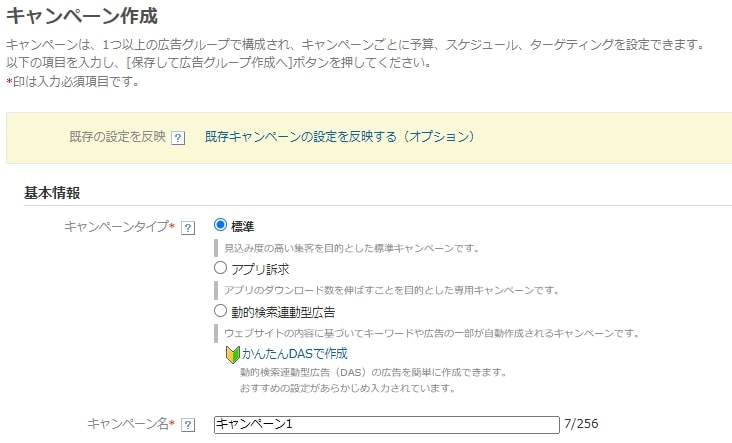Open help icon beside キャンペーンタイプ
Image resolution: width=732 pixels, height=443 pixels.
click(188, 228)
